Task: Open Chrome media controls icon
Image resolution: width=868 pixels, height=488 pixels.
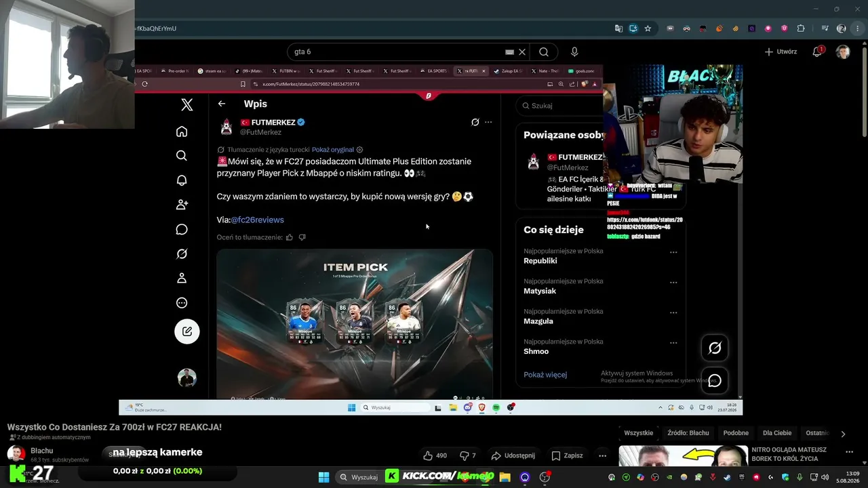Action: tap(825, 28)
